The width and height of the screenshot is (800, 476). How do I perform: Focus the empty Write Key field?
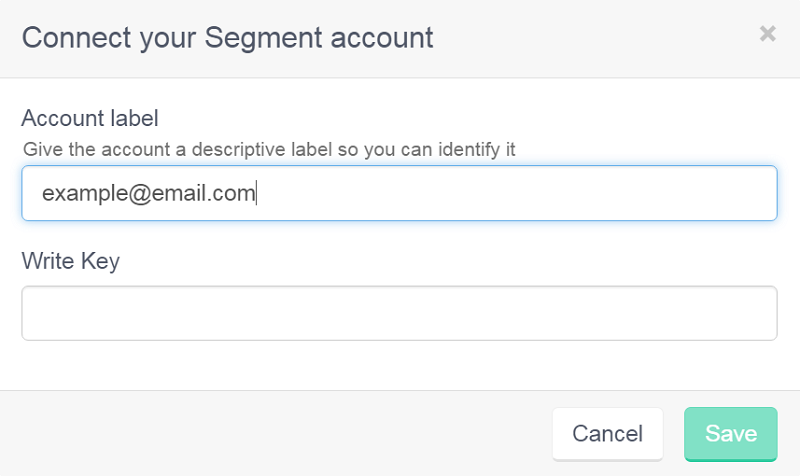tap(399, 313)
